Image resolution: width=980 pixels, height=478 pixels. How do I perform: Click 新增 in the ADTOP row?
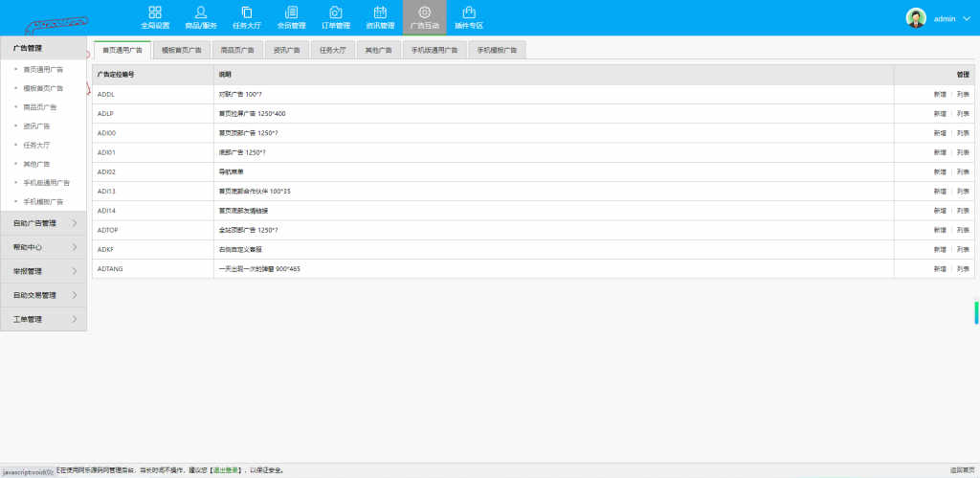pos(940,230)
